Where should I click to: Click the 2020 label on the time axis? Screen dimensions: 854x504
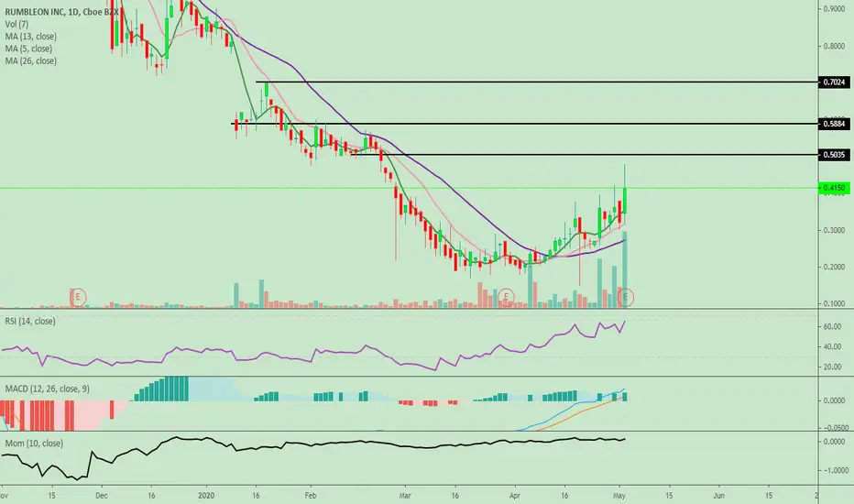(x=206, y=496)
